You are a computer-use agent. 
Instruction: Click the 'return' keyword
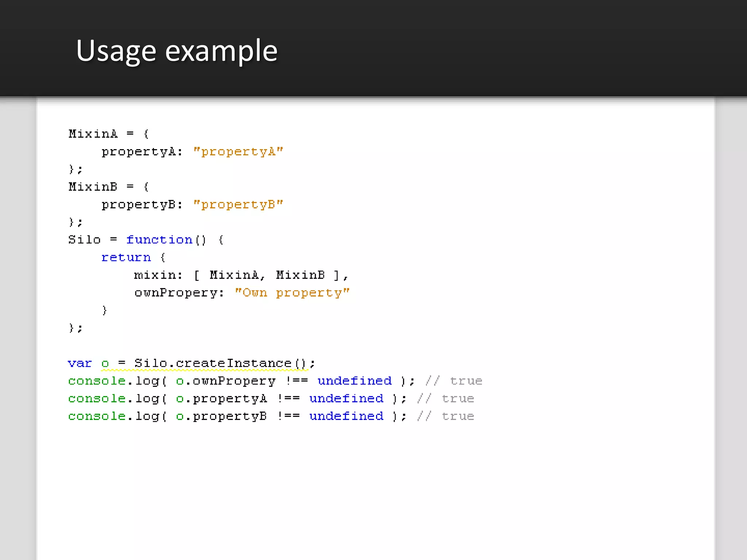[x=126, y=257]
